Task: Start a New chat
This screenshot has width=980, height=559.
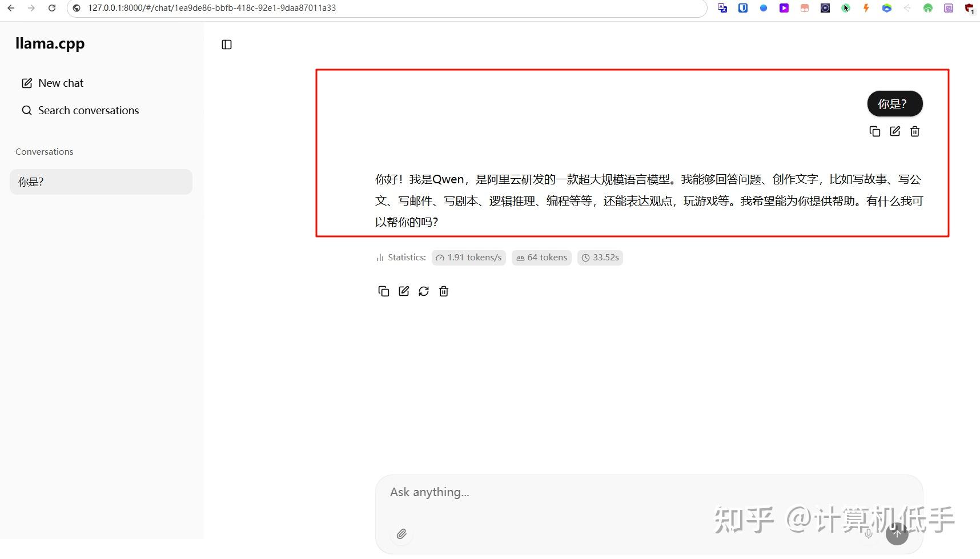Action: click(60, 83)
